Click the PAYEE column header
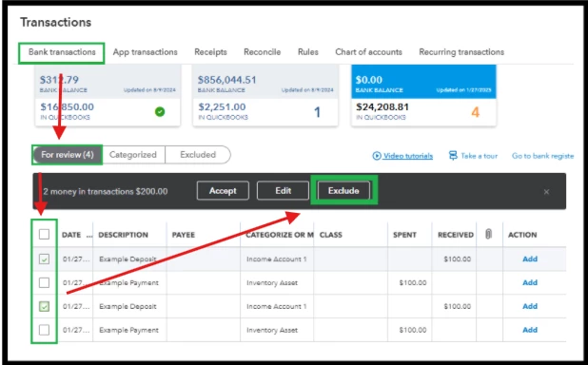The image size is (588, 365). (184, 235)
